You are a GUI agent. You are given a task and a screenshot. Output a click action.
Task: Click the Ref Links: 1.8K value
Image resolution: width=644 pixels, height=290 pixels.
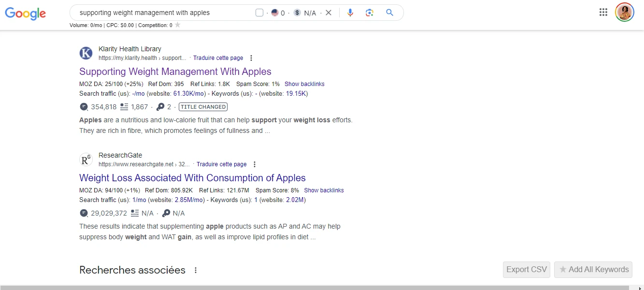click(210, 84)
